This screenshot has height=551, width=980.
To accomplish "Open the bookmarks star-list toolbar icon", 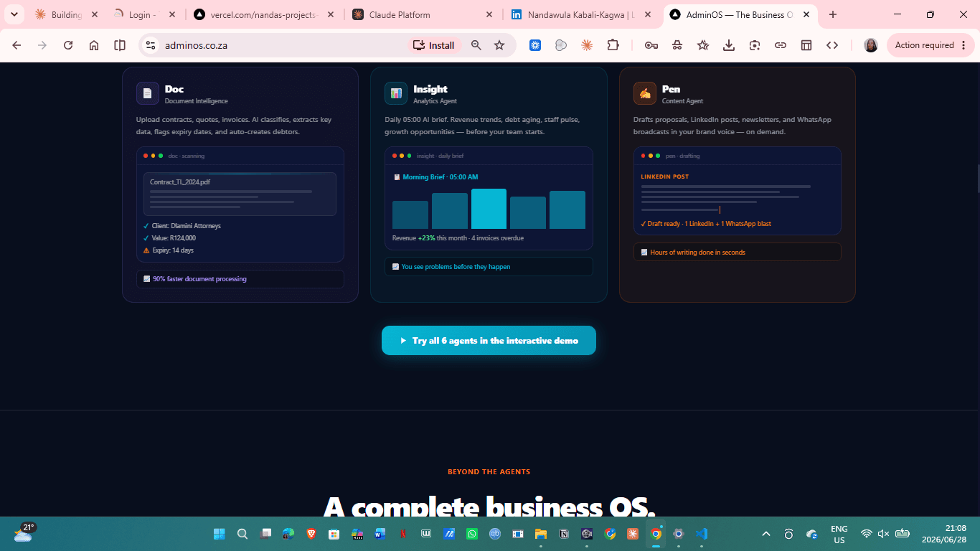I will click(x=703, y=45).
